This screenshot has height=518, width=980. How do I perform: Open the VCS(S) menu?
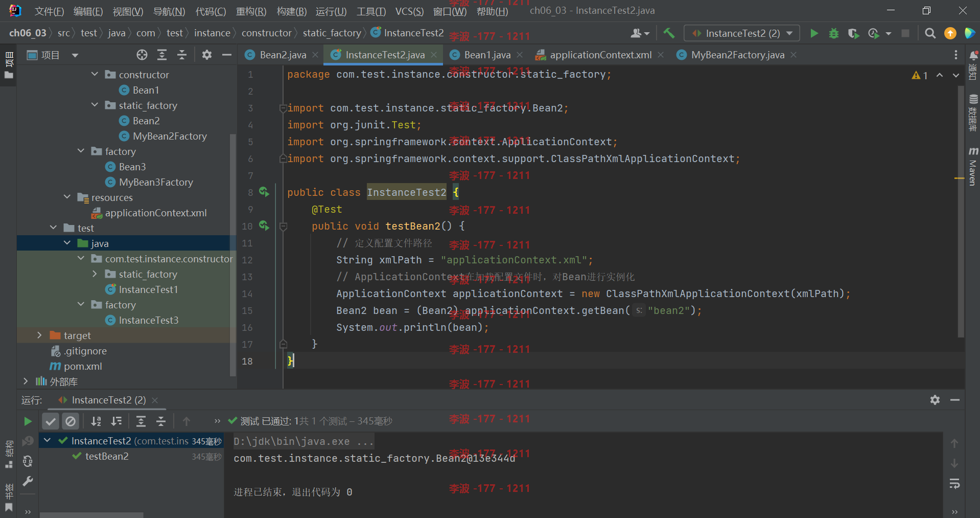pyautogui.click(x=409, y=11)
